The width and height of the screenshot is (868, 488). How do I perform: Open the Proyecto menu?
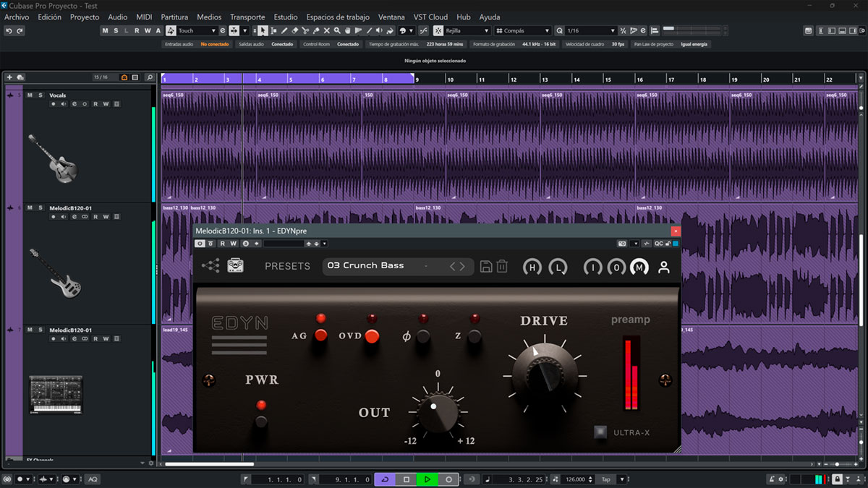coord(85,17)
